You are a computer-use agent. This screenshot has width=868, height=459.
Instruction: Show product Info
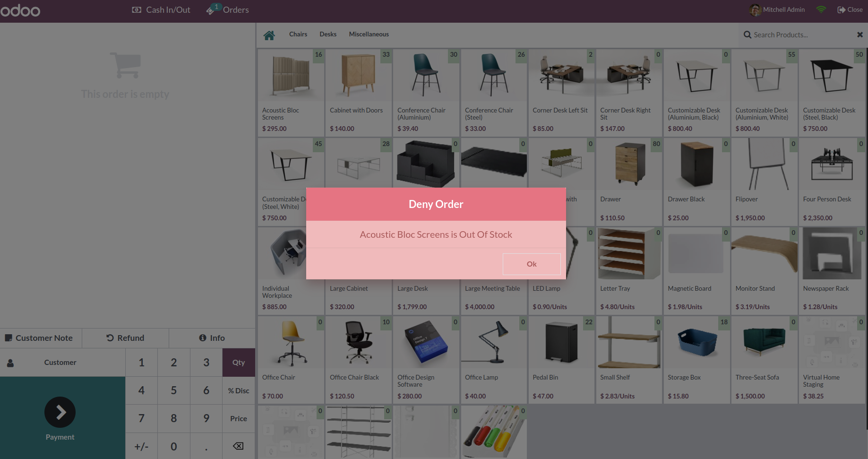pos(212,338)
